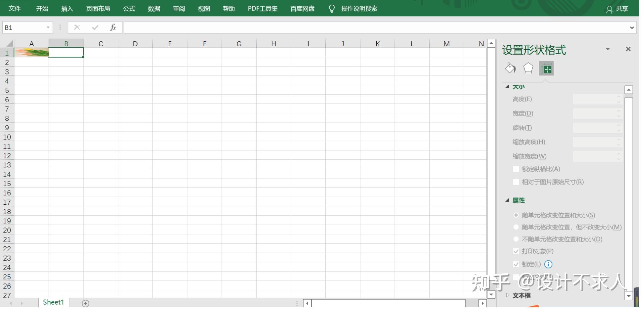
Task: Click the picture thumbnail in cell A1
Action: pos(32,53)
